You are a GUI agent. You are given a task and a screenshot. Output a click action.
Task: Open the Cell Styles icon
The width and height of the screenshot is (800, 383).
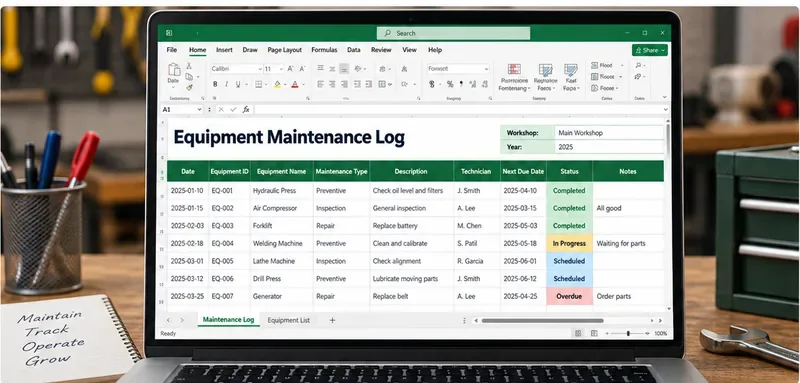570,70
